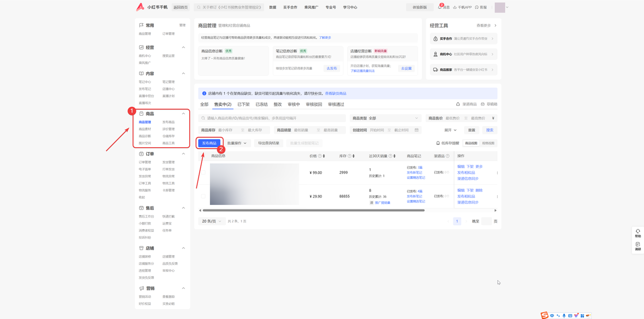Click the 千帆APP download icon
This screenshot has width=644, height=319.
click(455, 7)
